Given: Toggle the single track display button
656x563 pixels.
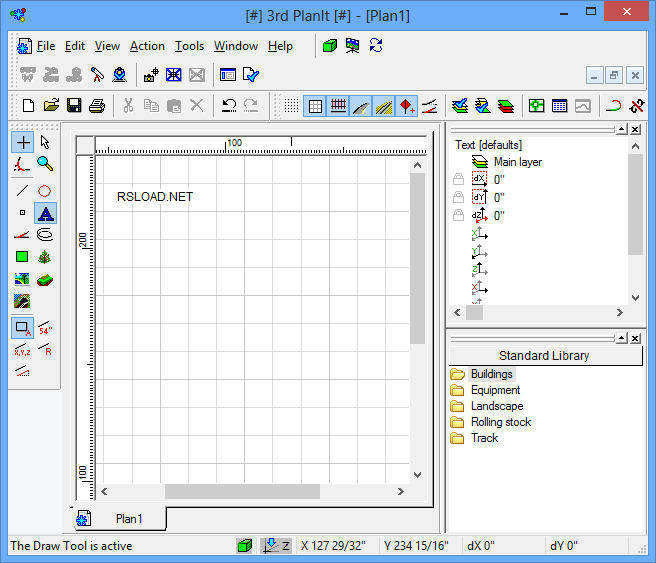Looking at the screenshot, I should pos(361,106).
